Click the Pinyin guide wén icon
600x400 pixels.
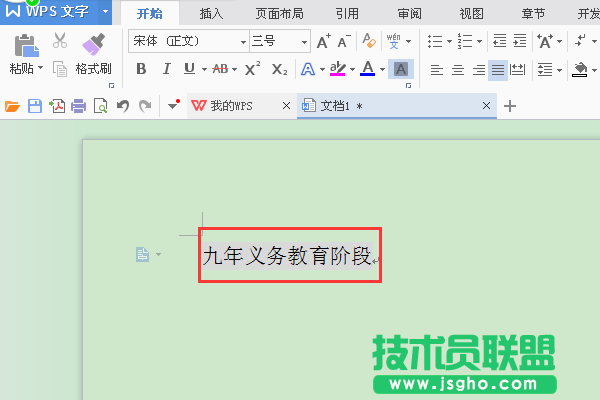[393, 41]
